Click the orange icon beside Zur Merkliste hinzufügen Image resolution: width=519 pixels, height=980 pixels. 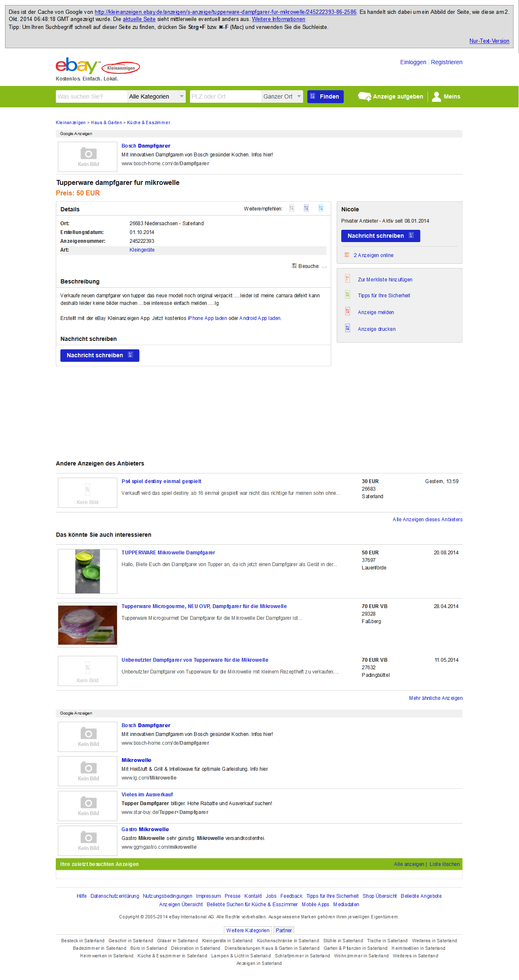[x=348, y=278]
